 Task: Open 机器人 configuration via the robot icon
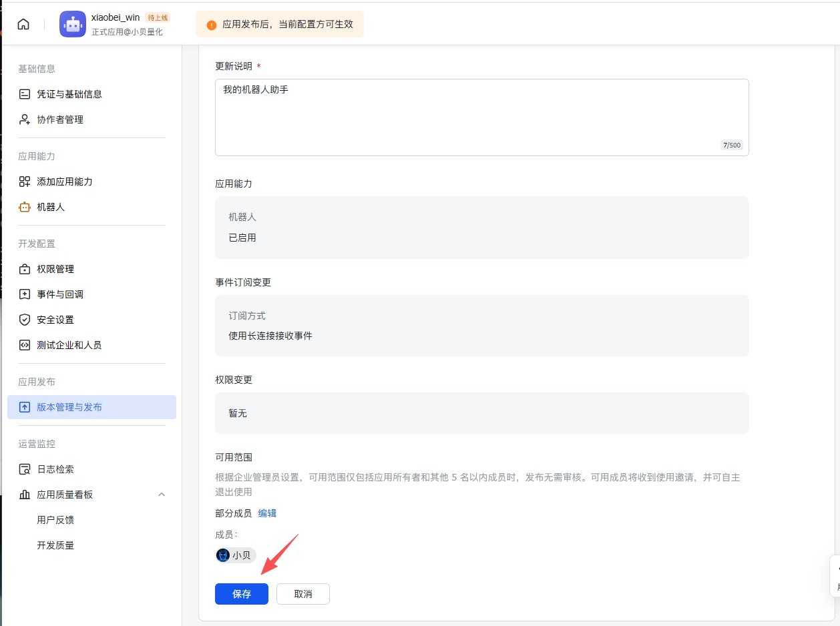(x=23, y=207)
